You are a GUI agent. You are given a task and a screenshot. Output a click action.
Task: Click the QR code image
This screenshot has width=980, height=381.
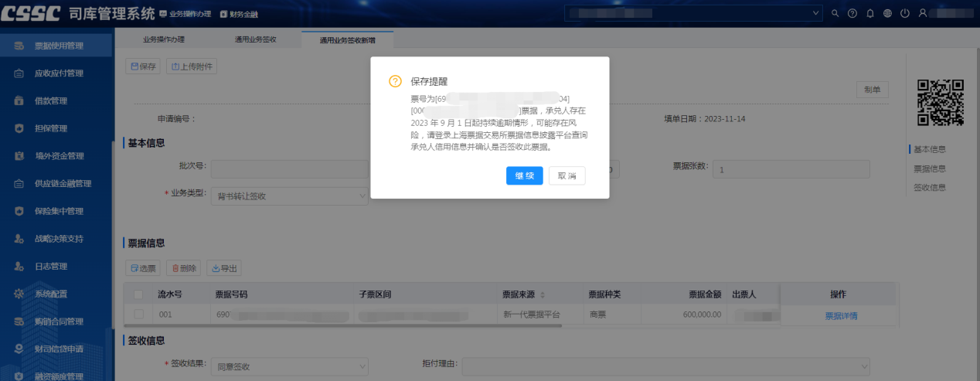(x=940, y=102)
